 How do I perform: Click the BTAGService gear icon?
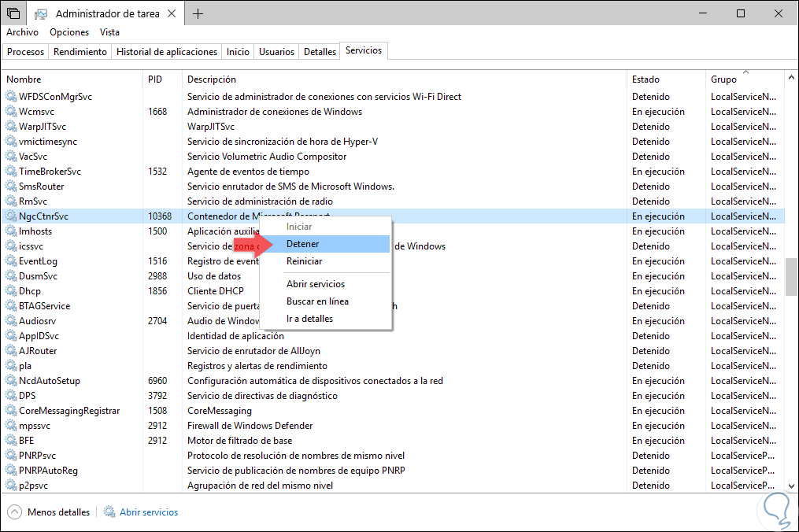(x=11, y=306)
